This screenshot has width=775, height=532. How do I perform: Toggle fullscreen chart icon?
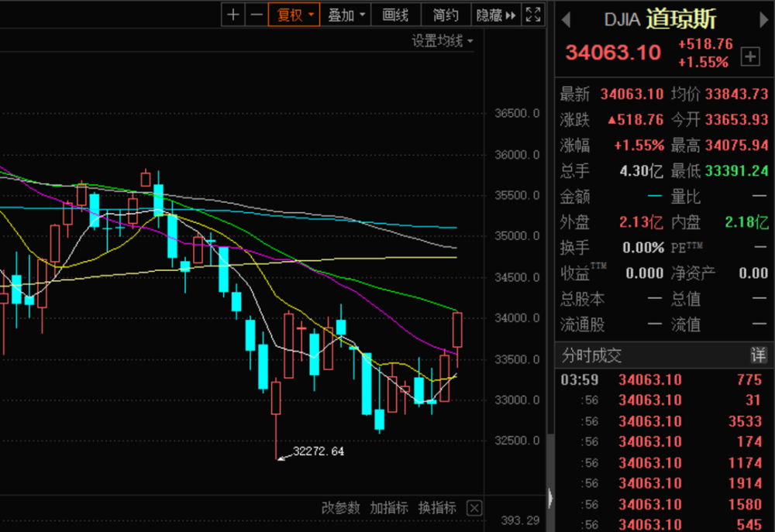coord(533,15)
